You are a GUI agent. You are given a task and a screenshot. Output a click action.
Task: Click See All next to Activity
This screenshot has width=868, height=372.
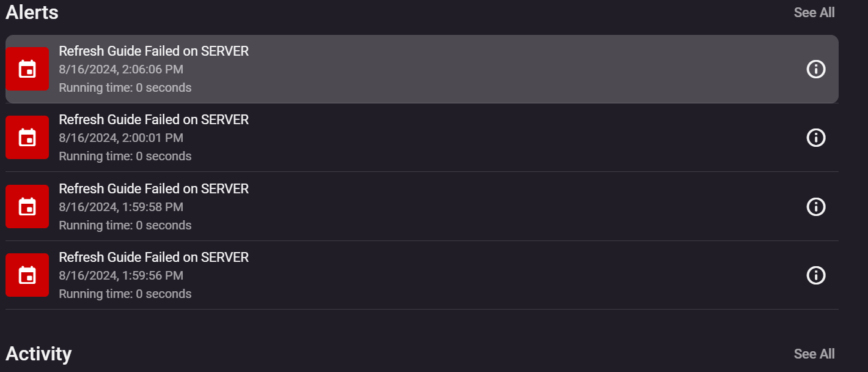(x=814, y=354)
